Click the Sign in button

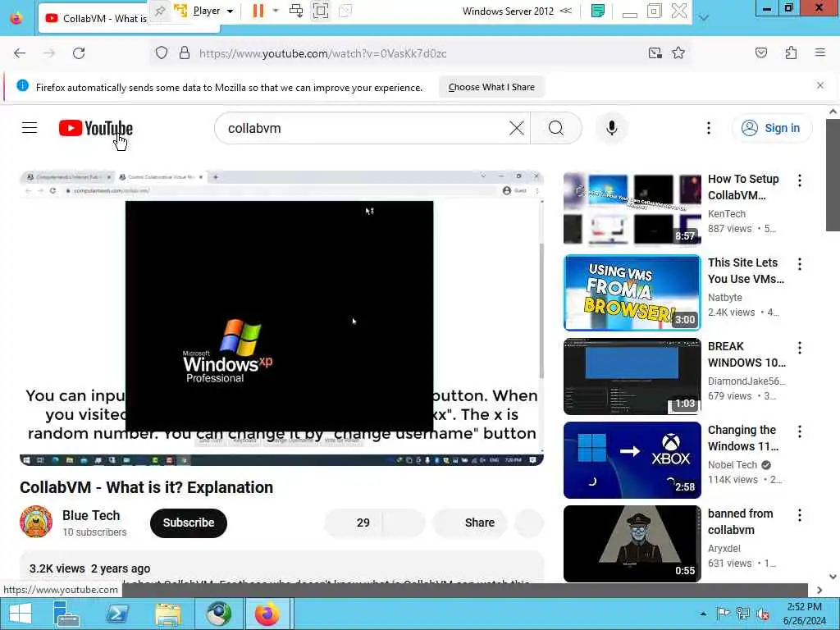(771, 128)
